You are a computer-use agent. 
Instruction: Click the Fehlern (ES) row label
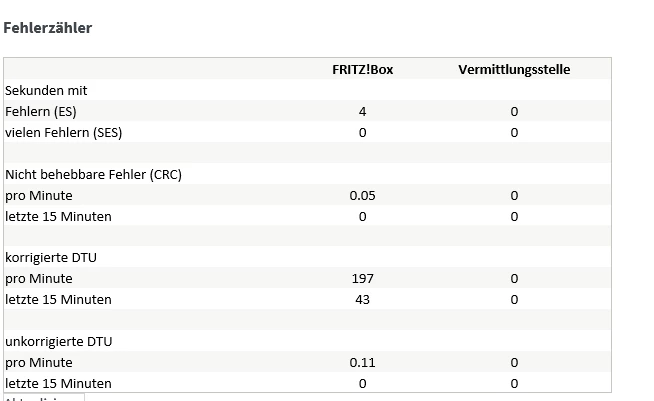(x=41, y=112)
